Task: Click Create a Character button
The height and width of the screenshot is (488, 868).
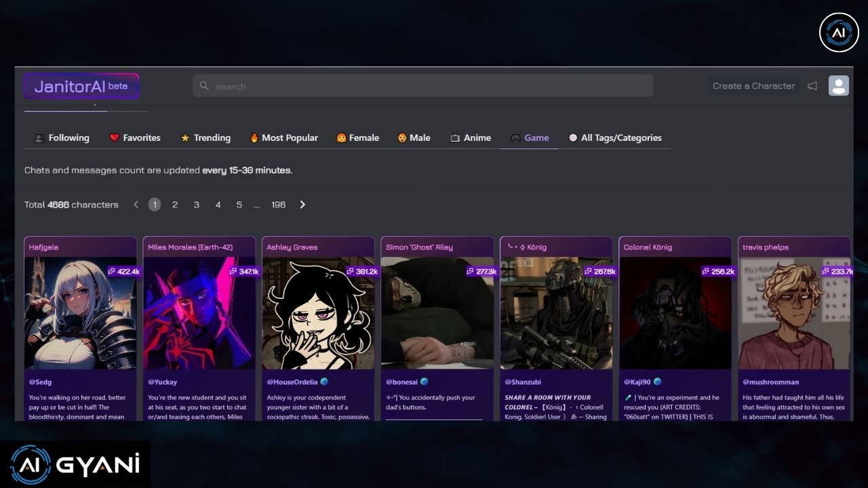Action: click(753, 86)
